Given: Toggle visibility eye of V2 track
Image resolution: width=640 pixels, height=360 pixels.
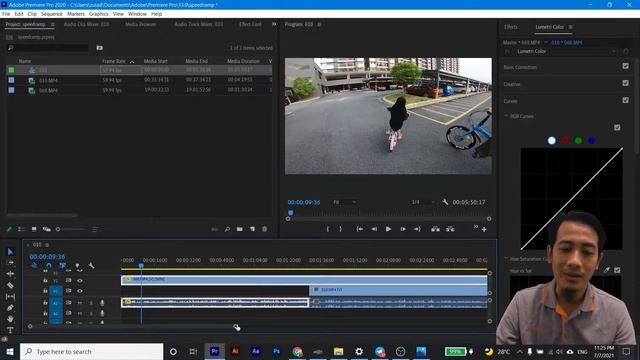Looking at the screenshot, I should (80, 281).
